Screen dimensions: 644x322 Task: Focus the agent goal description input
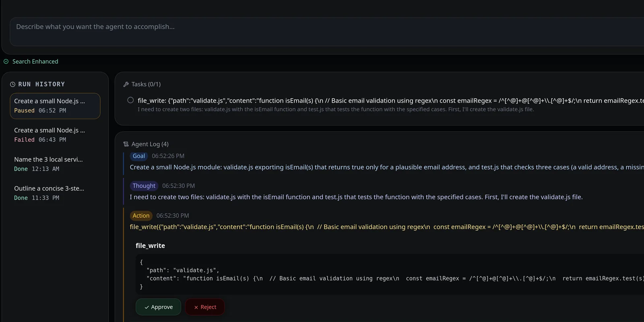tap(327, 32)
